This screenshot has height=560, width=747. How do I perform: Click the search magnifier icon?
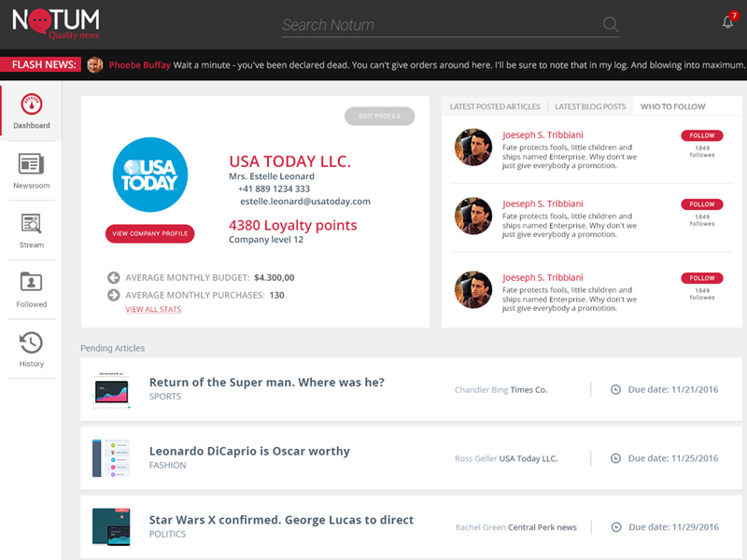pyautogui.click(x=610, y=25)
